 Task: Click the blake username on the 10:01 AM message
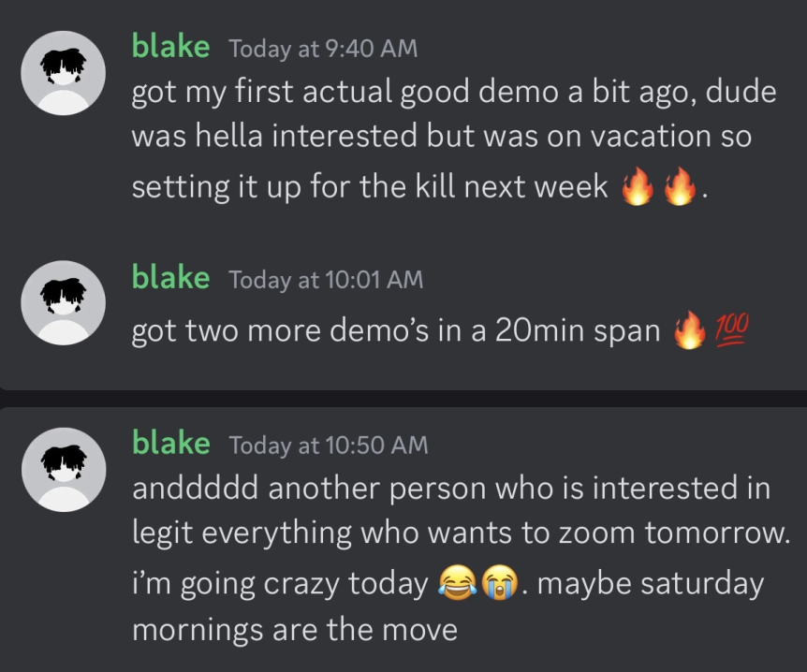point(170,277)
